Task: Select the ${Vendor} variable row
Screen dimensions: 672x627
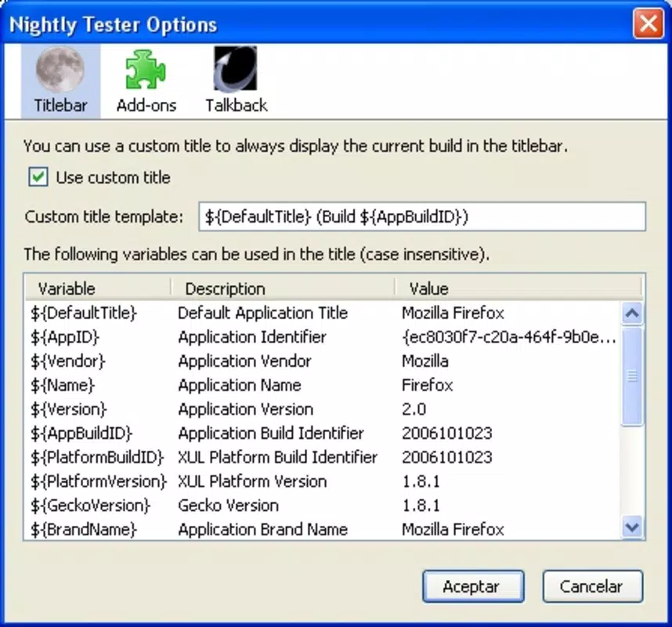Action: (322, 361)
